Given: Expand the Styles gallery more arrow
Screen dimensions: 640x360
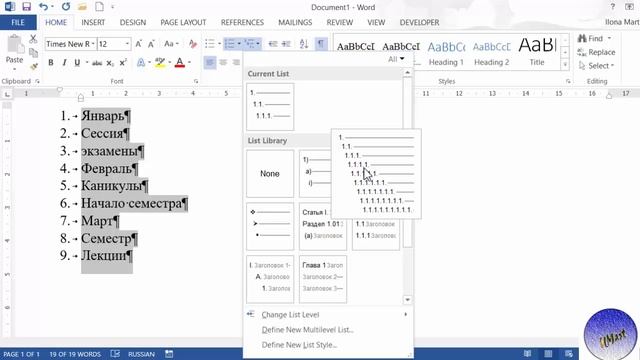Looking at the screenshot, I should click(x=565, y=64).
